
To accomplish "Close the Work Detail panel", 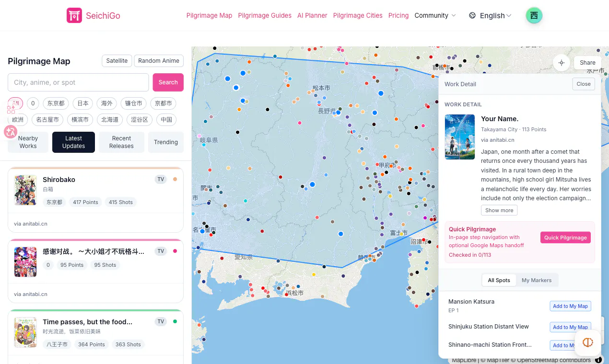I will click(584, 84).
